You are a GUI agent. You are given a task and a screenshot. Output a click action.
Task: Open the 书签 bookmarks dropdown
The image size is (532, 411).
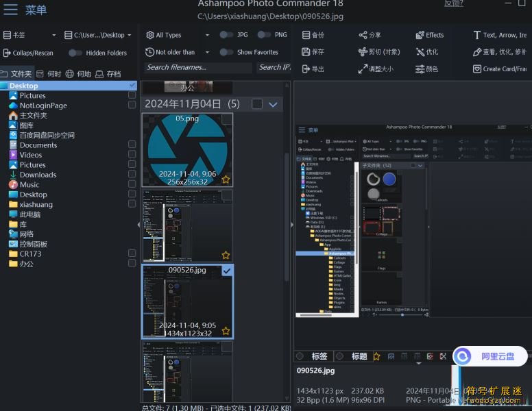(x=29, y=35)
